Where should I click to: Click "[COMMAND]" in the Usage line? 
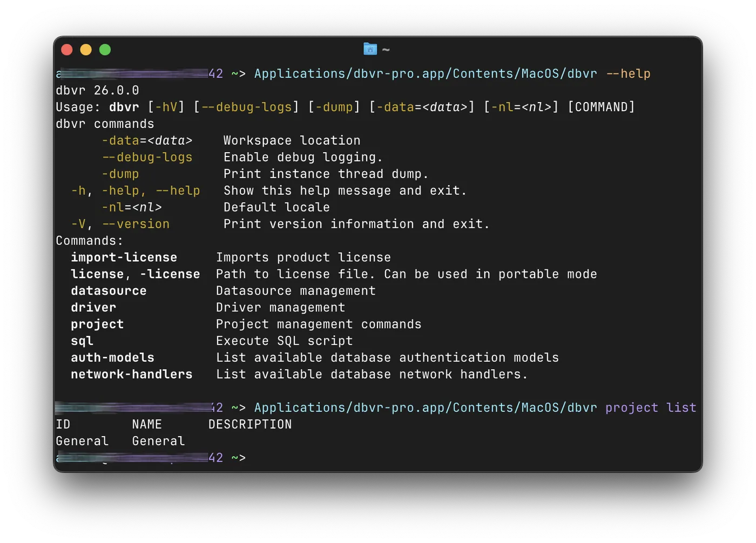pos(601,107)
